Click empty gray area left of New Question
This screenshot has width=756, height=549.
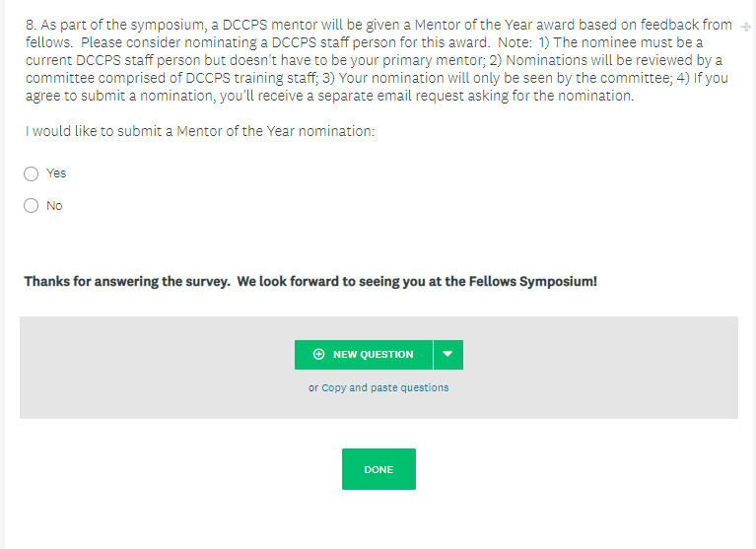(x=148, y=365)
